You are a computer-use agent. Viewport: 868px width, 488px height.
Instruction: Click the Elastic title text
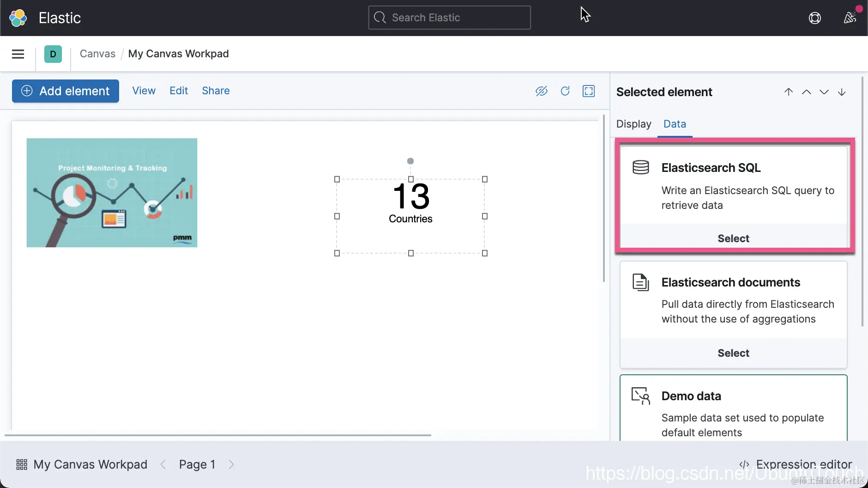[x=60, y=18]
